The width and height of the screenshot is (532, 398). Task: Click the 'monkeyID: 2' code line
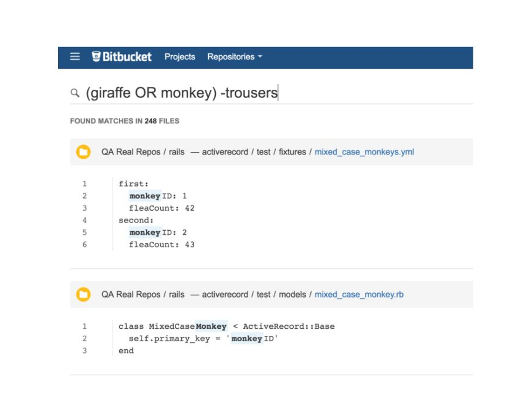point(158,232)
